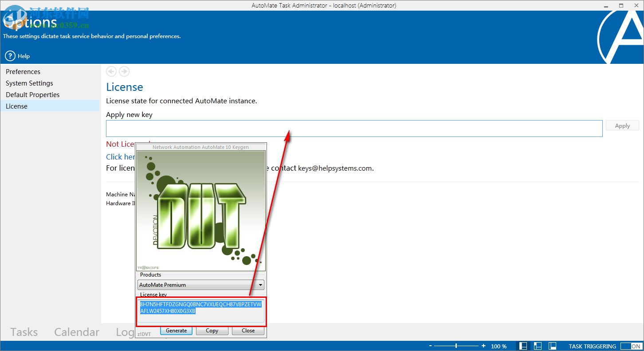The width and height of the screenshot is (644, 351).
Task: Click the 100 % zoom value
Action: click(x=499, y=346)
